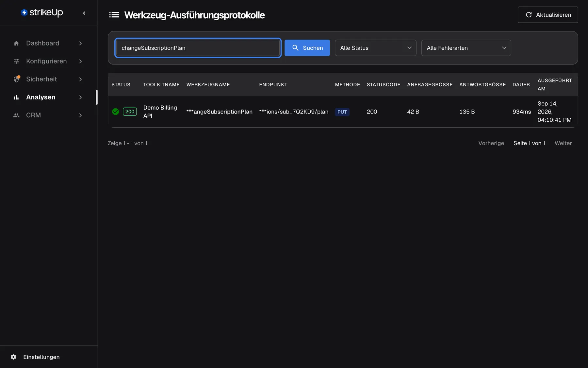Click the Suchen search button
This screenshot has height=368, width=588.
click(x=307, y=48)
